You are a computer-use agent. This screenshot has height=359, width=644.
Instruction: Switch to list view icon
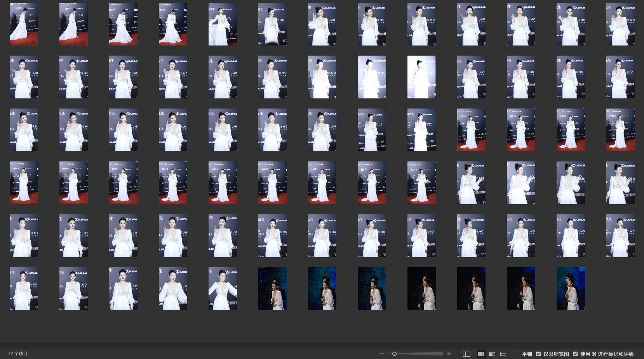coord(503,354)
